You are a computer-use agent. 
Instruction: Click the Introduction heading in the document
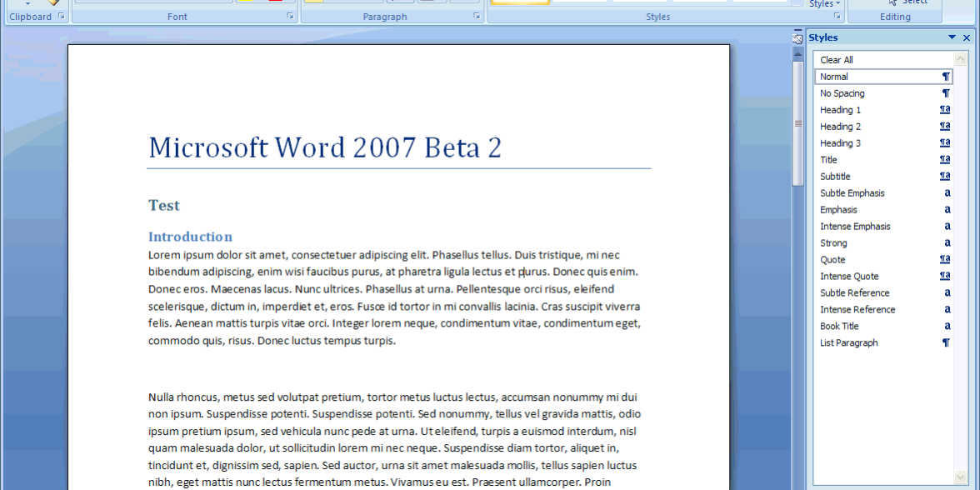pyautogui.click(x=190, y=237)
